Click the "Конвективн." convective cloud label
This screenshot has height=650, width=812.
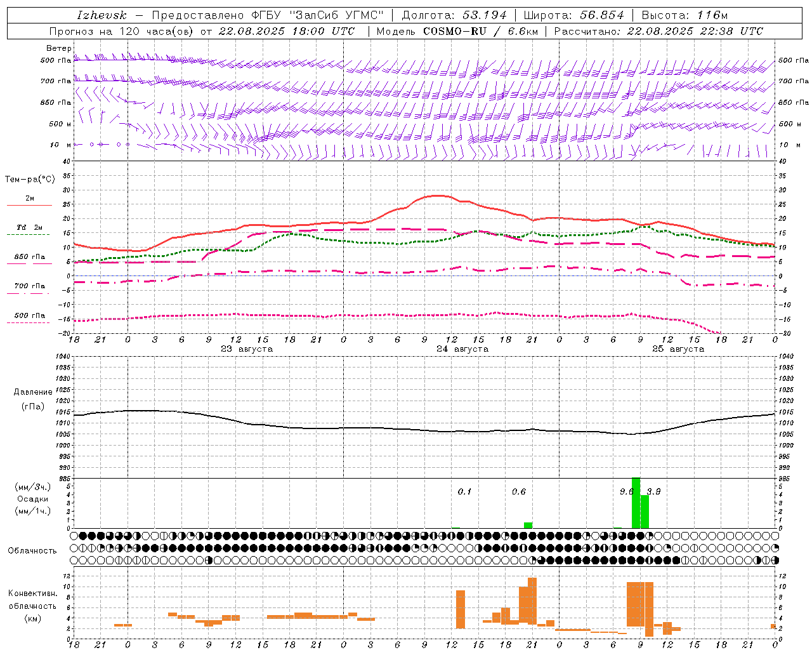33,594
